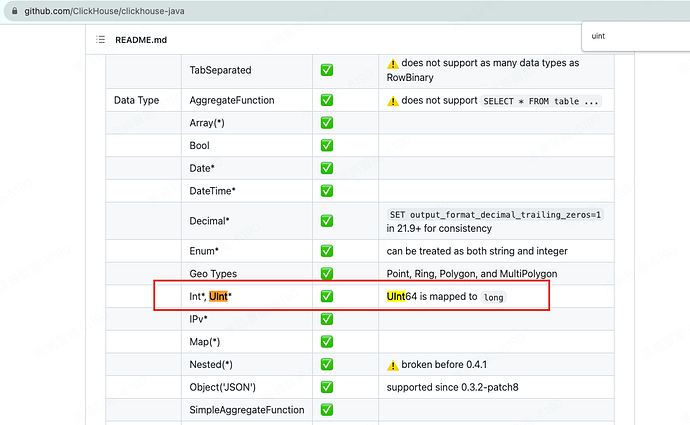Open the README table of contents icon
This screenshot has height=425, width=690.
[100, 40]
